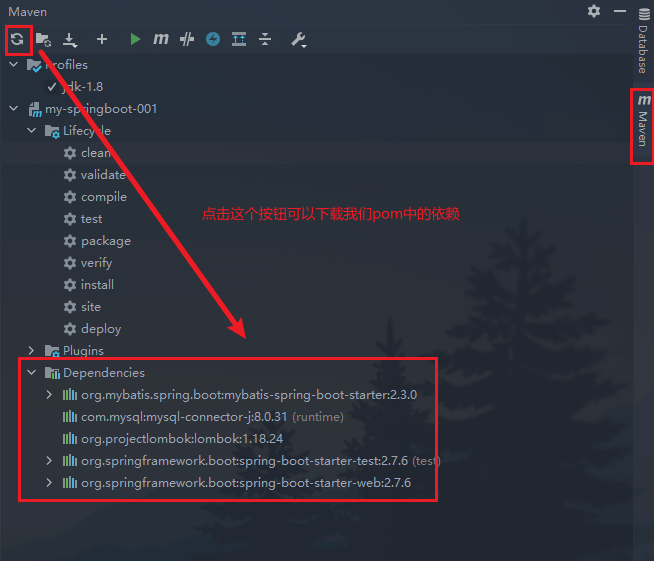Expand spring-boot-starter-test dependency
The height and width of the screenshot is (561, 654).
pyautogui.click(x=49, y=460)
